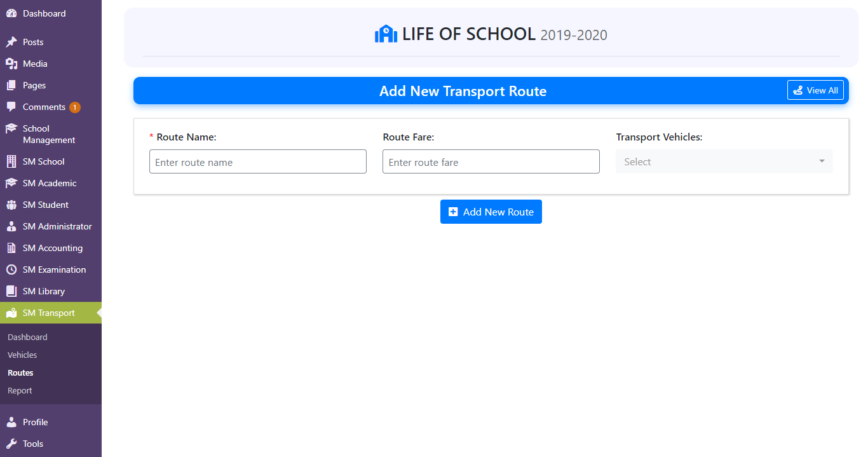Focus the Route Fare input field
Viewport: 868px width, 457px height.
pyautogui.click(x=491, y=161)
